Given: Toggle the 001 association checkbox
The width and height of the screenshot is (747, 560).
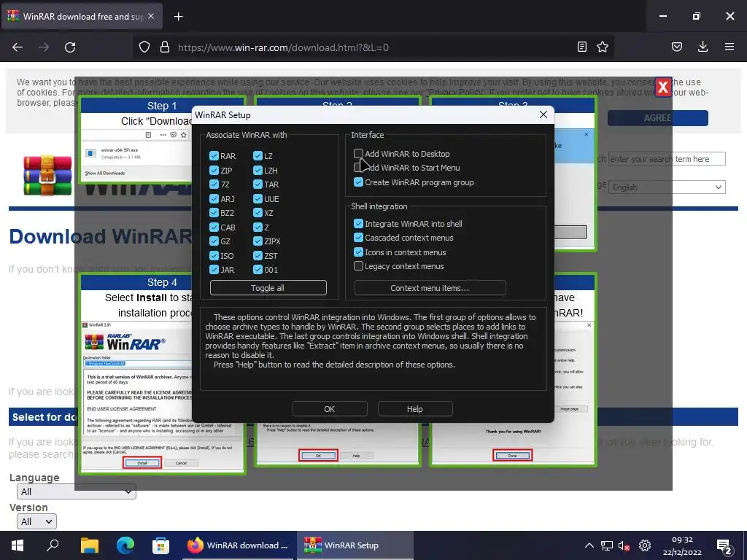Looking at the screenshot, I should click(x=258, y=270).
